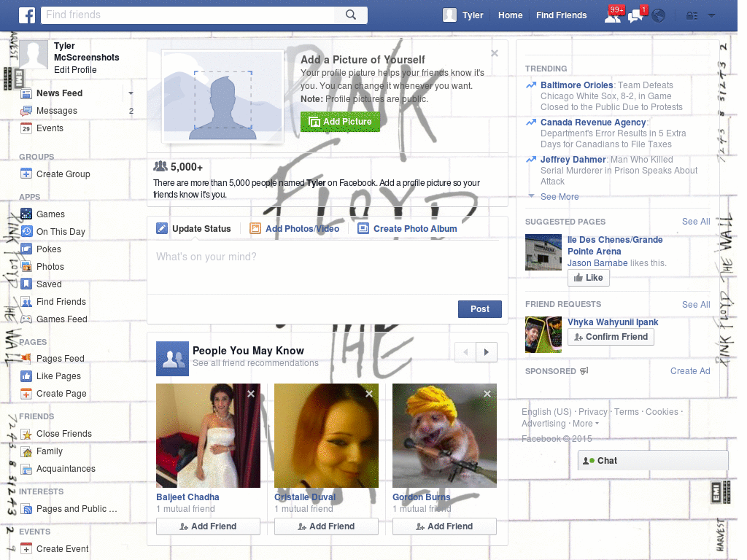747x560 pixels.
Task: Click See All for Friend Requests
Action: (695, 305)
